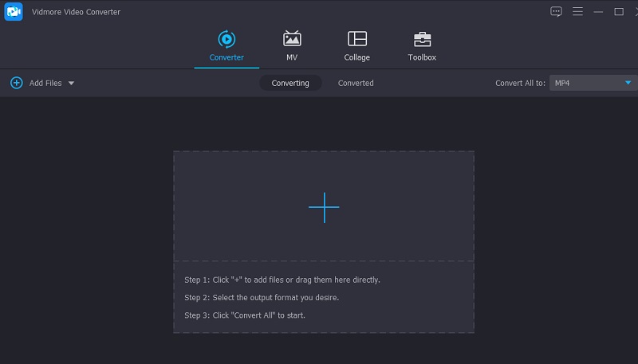Click the circled plus Add Files icon

[x=16, y=83]
